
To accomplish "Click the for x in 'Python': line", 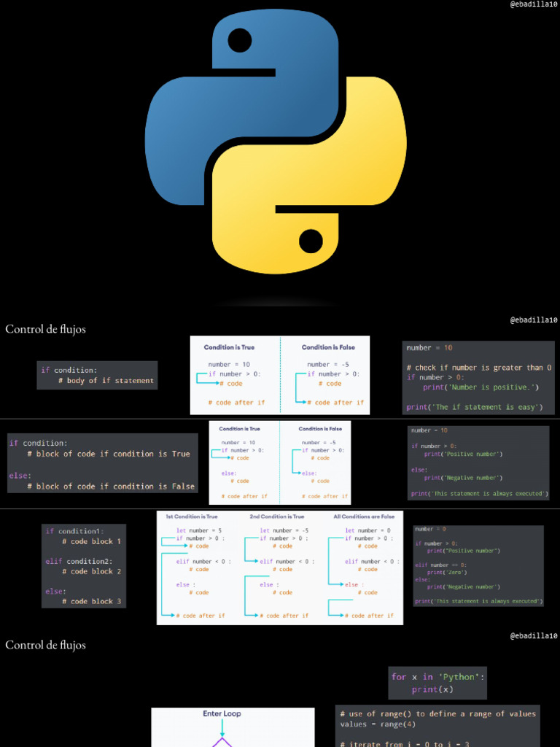I will (x=437, y=677).
